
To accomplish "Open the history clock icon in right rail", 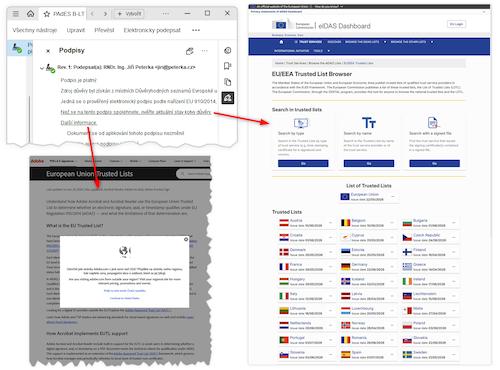I will click(x=228, y=50).
